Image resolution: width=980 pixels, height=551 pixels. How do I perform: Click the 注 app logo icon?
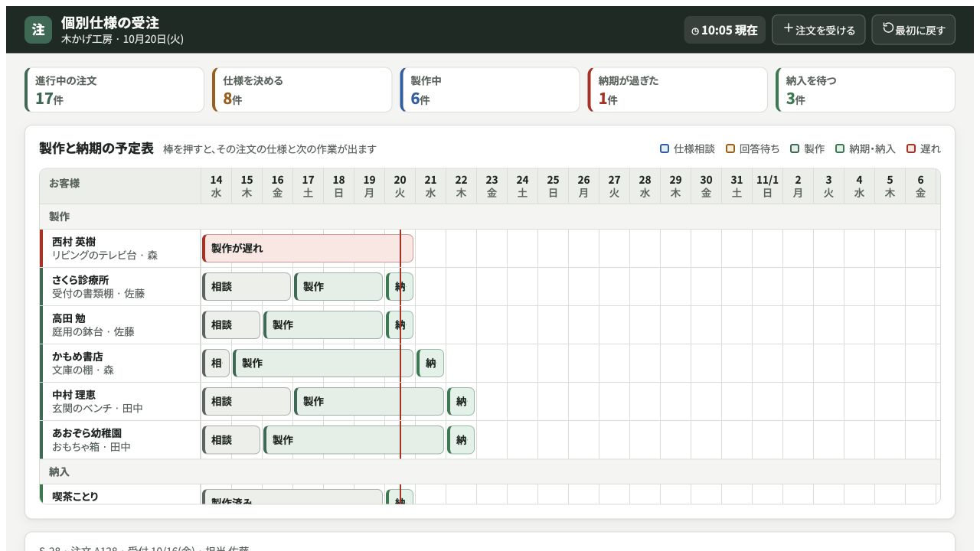[38, 30]
